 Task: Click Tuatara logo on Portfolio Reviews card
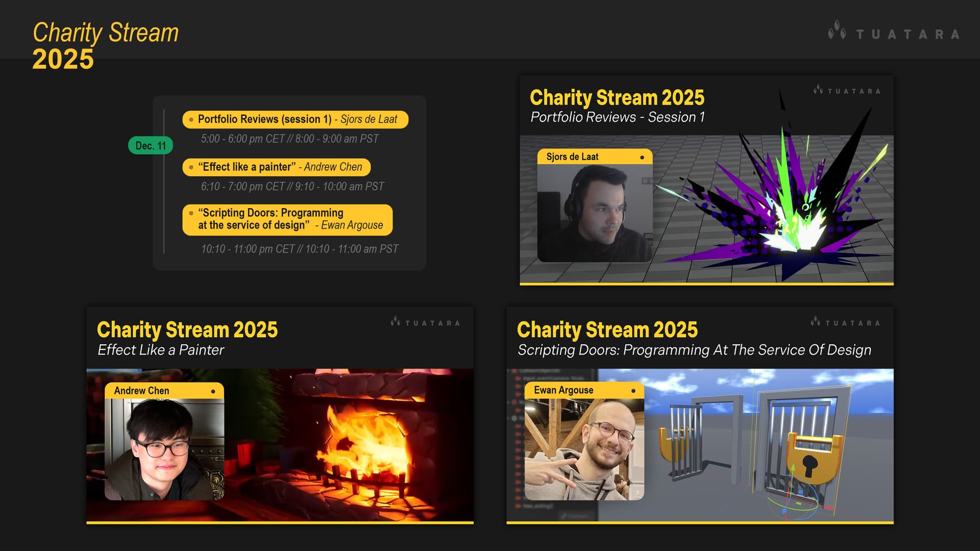847,90
